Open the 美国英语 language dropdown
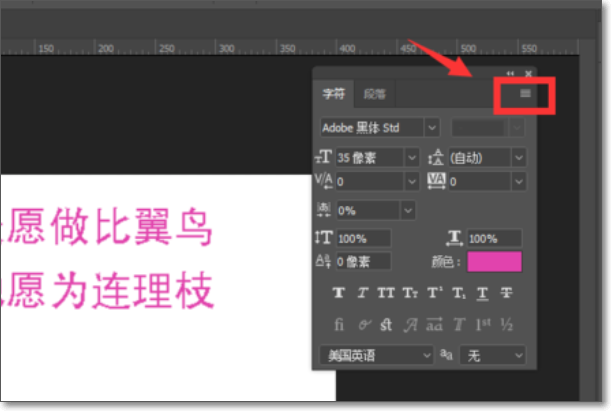 coord(376,355)
